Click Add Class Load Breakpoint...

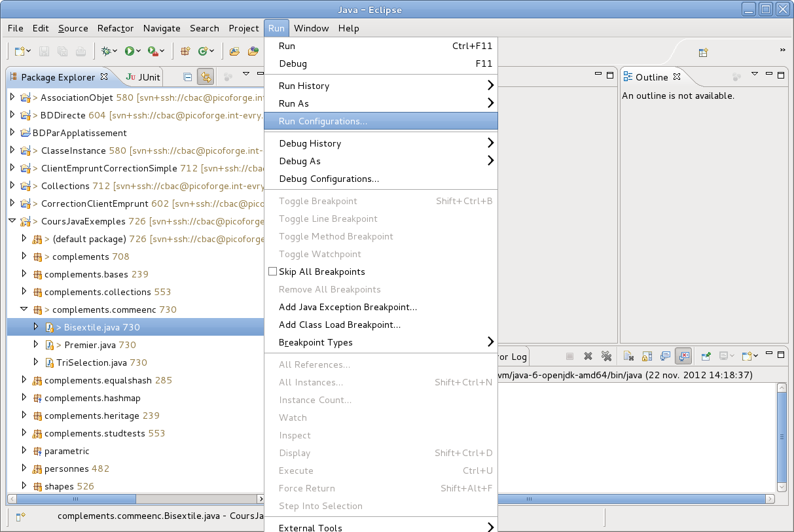[x=381, y=325]
